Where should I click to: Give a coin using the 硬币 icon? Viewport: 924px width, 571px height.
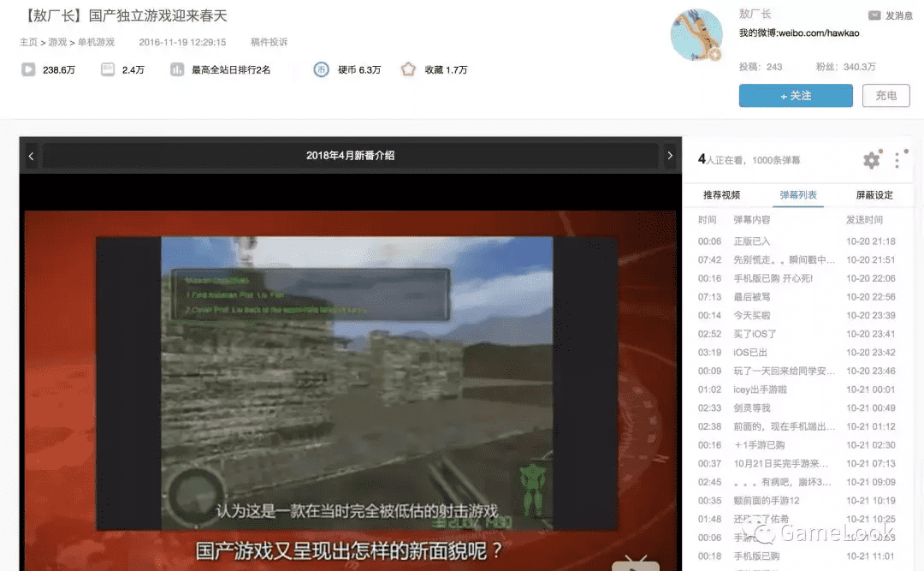tap(321, 69)
